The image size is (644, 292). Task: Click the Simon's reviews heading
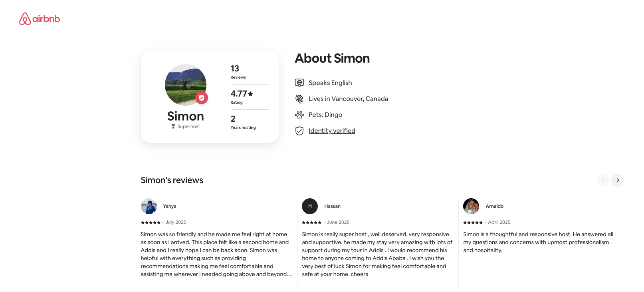tap(172, 180)
